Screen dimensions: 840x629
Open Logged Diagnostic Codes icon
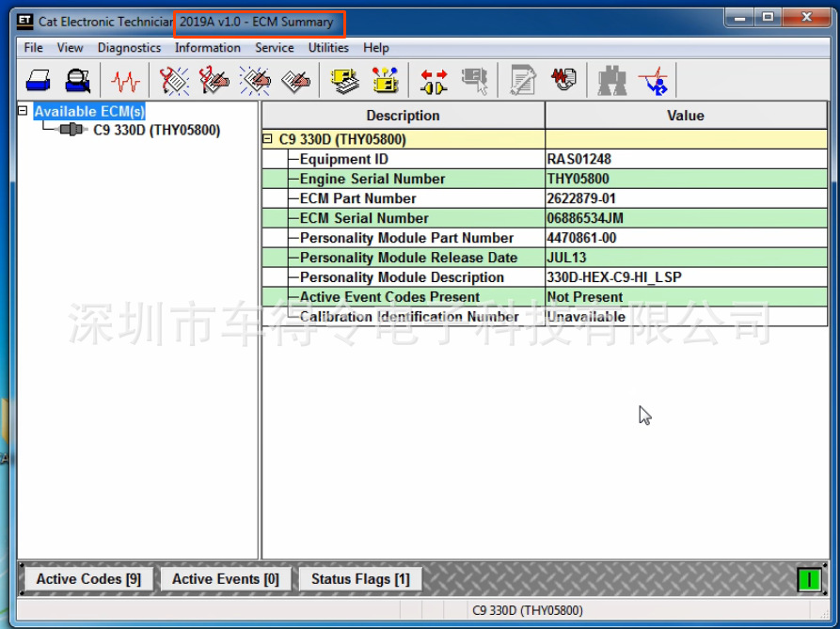214,81
